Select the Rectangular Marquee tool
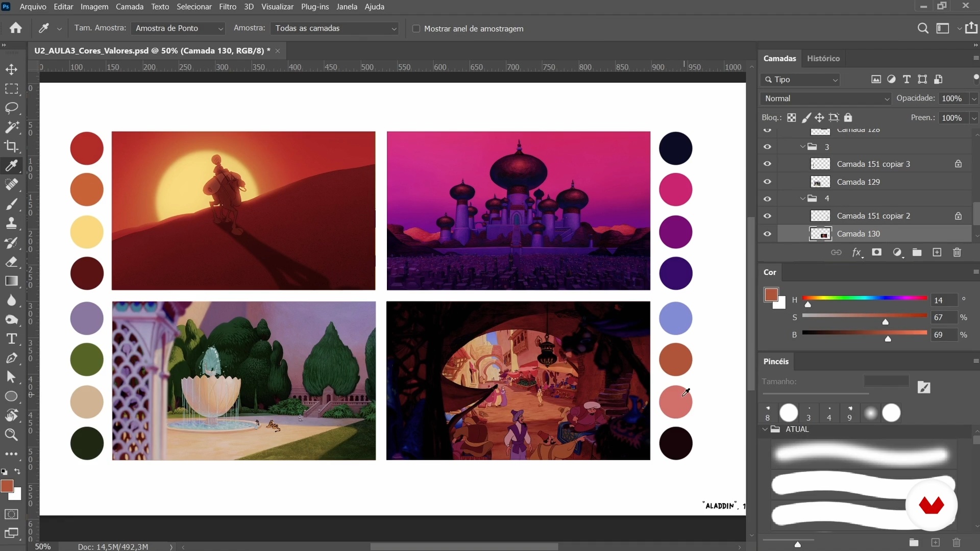 [x=11, y=89]
